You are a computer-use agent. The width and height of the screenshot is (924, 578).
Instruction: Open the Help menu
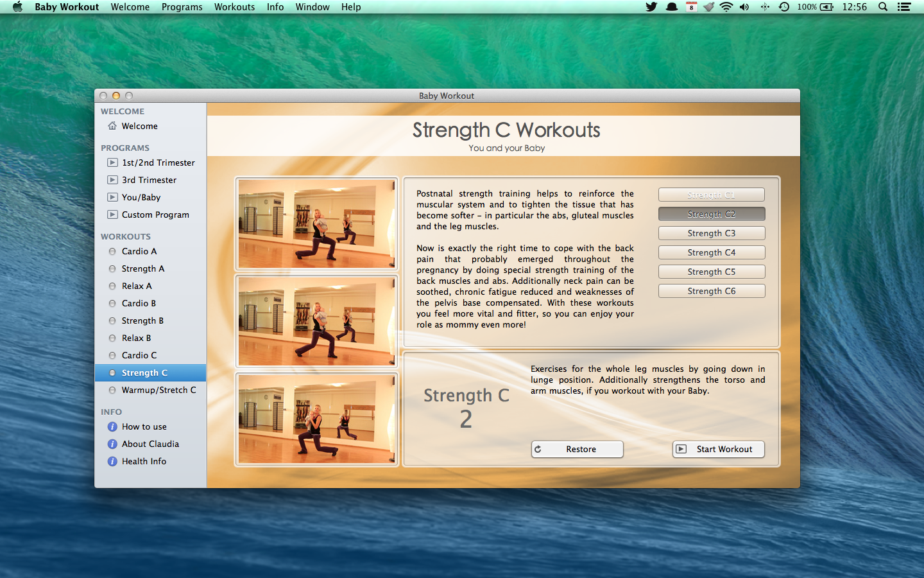tap(351, 7)
